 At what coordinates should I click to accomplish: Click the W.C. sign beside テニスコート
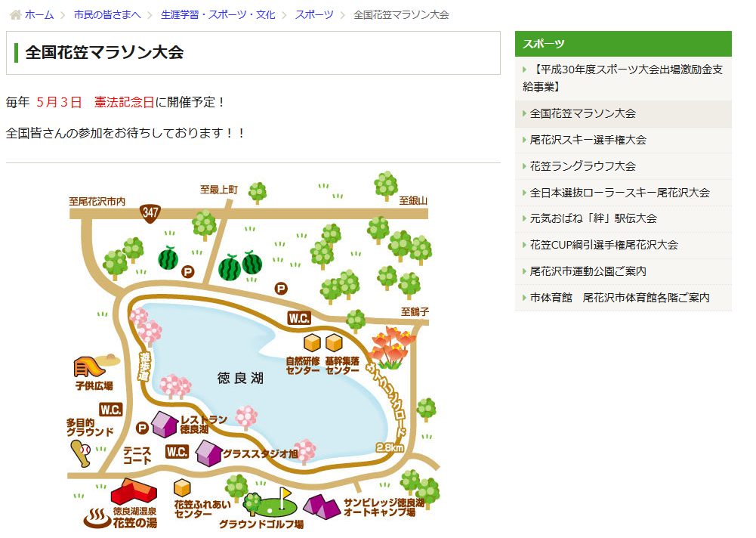pos(177,452)
